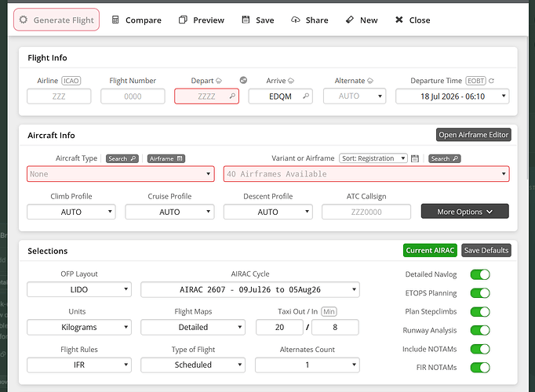Open the Descent Profile dropdown
This screenshot has height=392, width=535.
click(x=267, y=212)
